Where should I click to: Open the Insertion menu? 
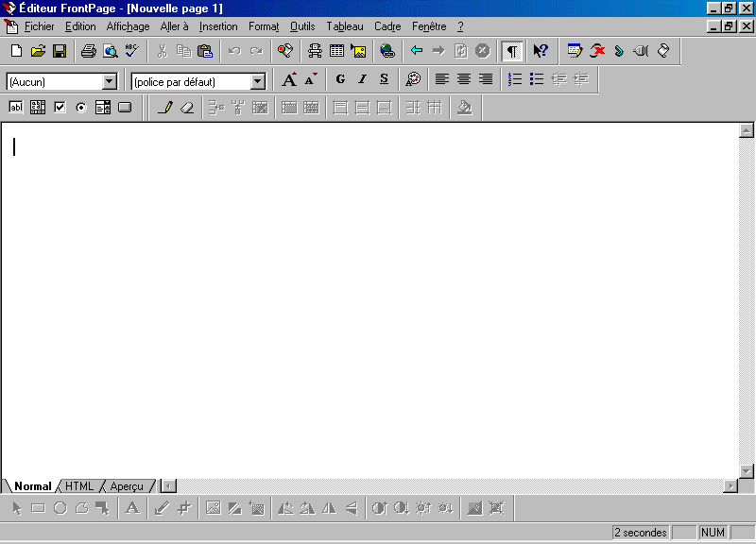[x=218, y=26]
